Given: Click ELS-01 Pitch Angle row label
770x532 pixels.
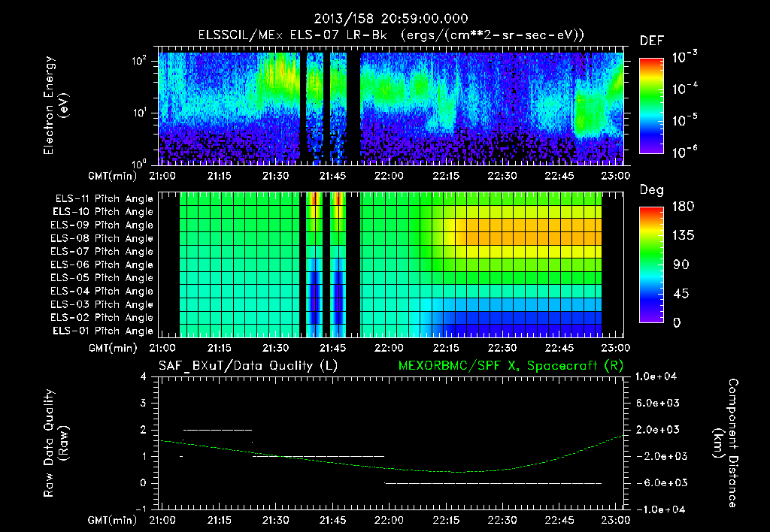Looking at the screenshot, I should (103, 331).
